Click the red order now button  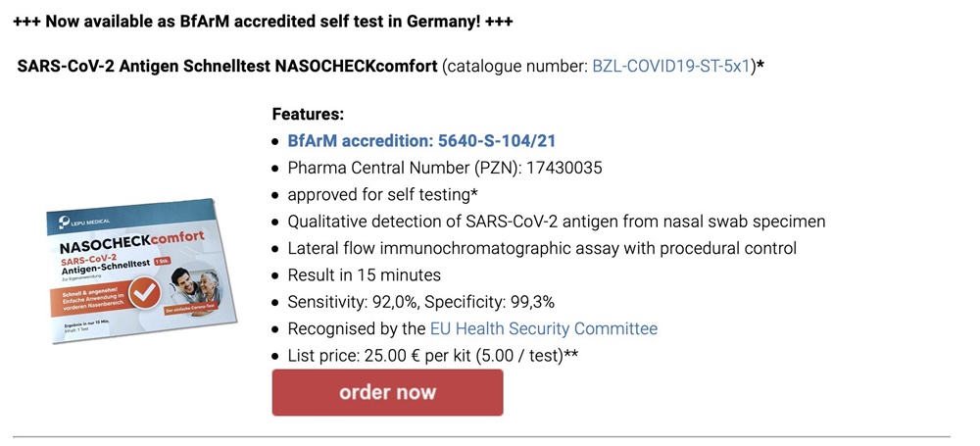coord(387,392)
